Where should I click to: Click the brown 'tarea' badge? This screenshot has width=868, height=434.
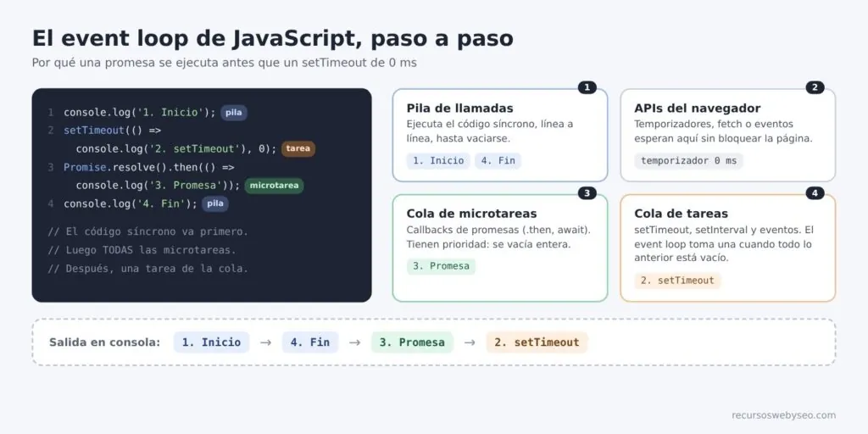coord(298,148)
